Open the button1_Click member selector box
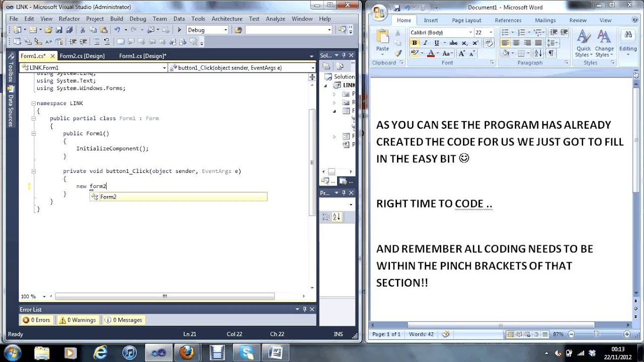This screenshot has width=644, height=362. pos(242,68)
